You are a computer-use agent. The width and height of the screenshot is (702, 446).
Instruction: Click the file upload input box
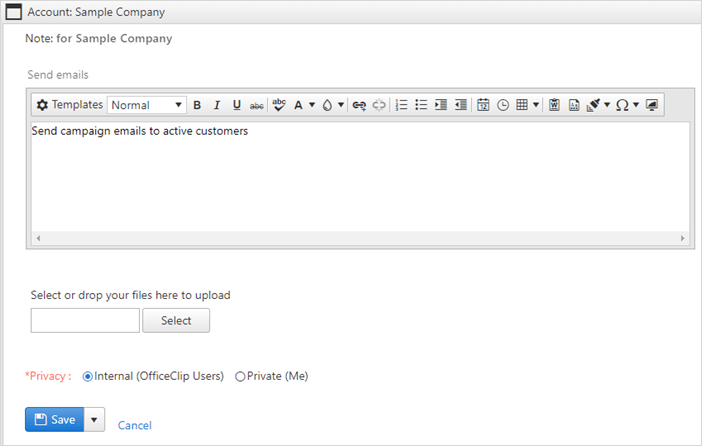[x=85, y=321]
